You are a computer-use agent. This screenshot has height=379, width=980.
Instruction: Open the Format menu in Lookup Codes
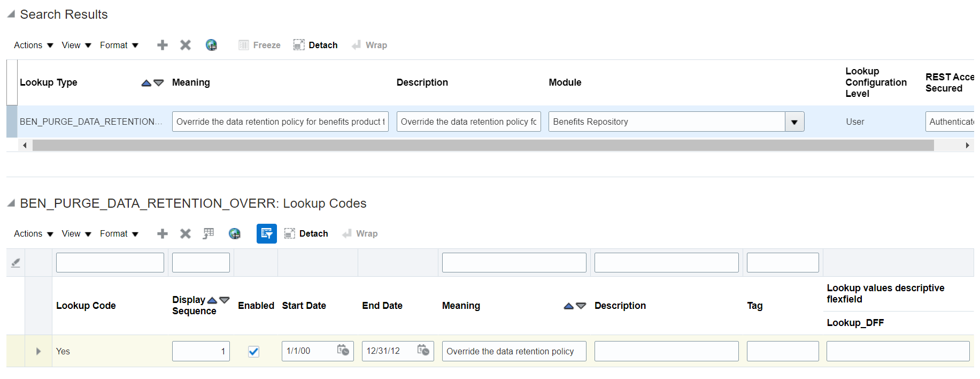pyautogui.click(x=119, y=234)
